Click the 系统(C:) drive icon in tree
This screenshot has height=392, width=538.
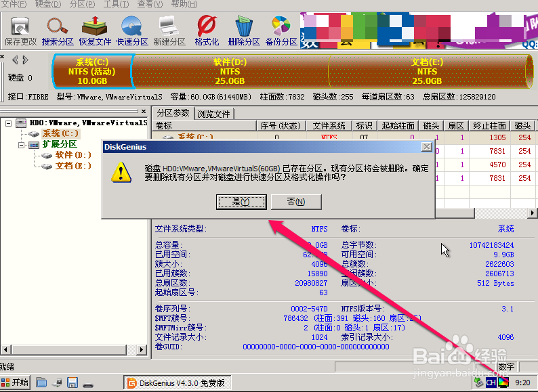click(34, 134)
